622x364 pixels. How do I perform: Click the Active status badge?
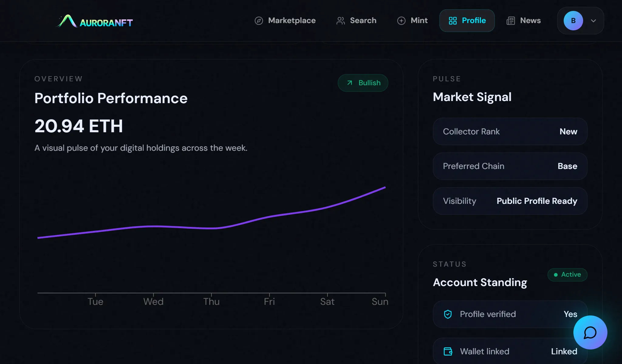point(567,275)
